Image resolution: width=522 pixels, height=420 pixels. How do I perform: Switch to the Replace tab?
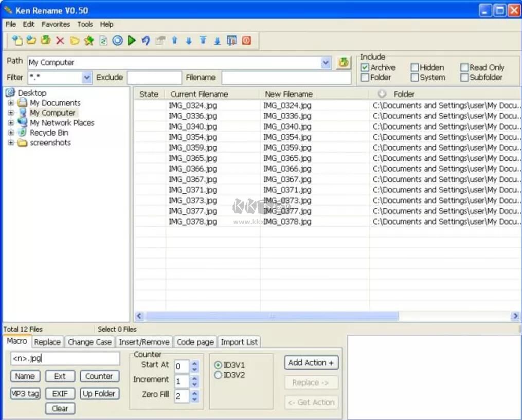[x=47, y=342]
